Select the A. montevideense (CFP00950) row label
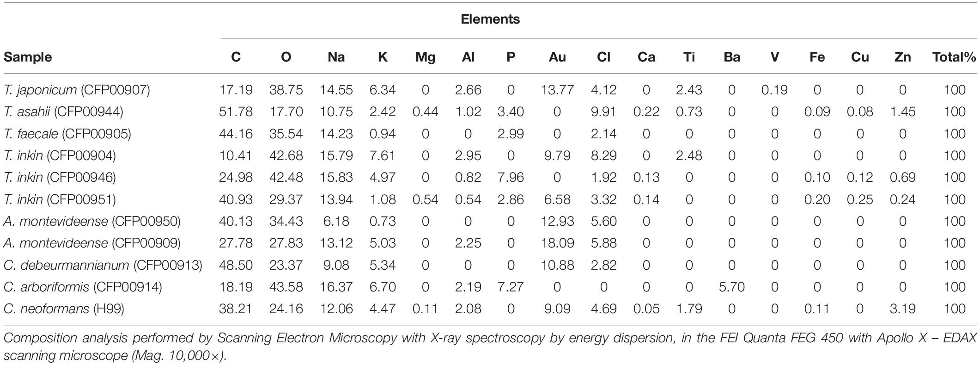 pyautogui.click(x=92, y=221)
